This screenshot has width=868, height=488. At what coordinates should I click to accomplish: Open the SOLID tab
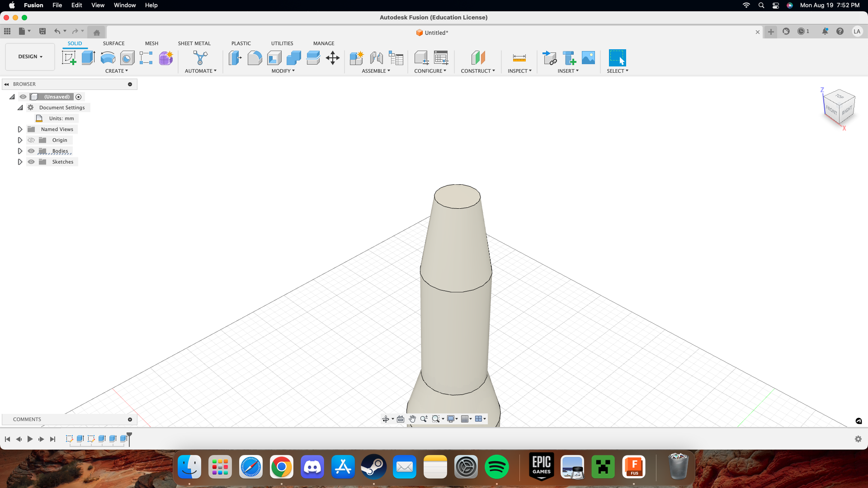coord(74,43)
